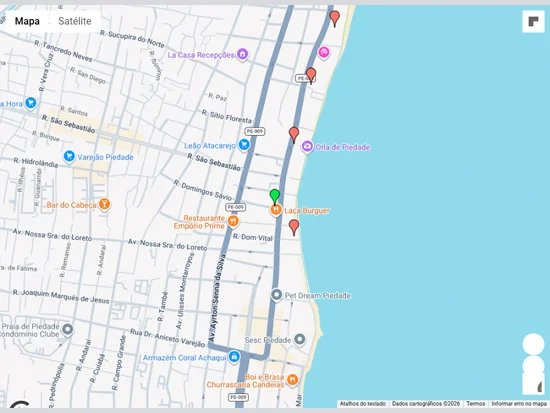This screenshot has height=413, width=550.
Task: Click the pink attraction icon near the beach
Action: [324, 53]
